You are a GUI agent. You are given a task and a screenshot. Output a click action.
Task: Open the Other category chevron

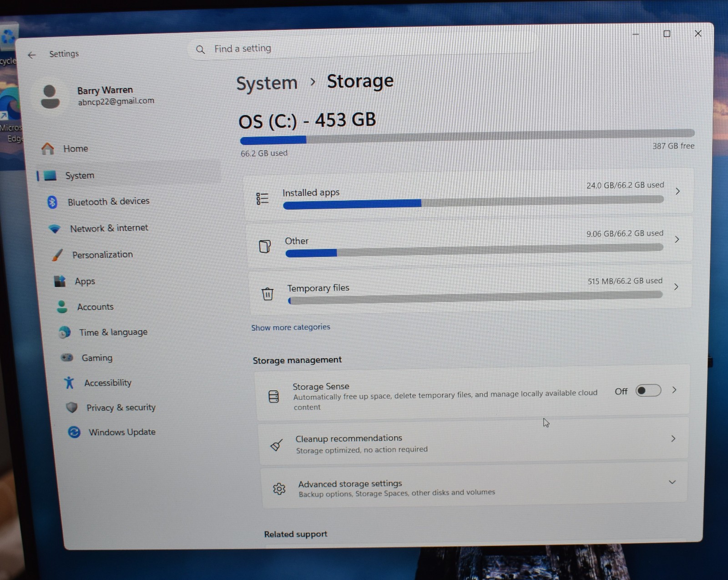[677, 240]
